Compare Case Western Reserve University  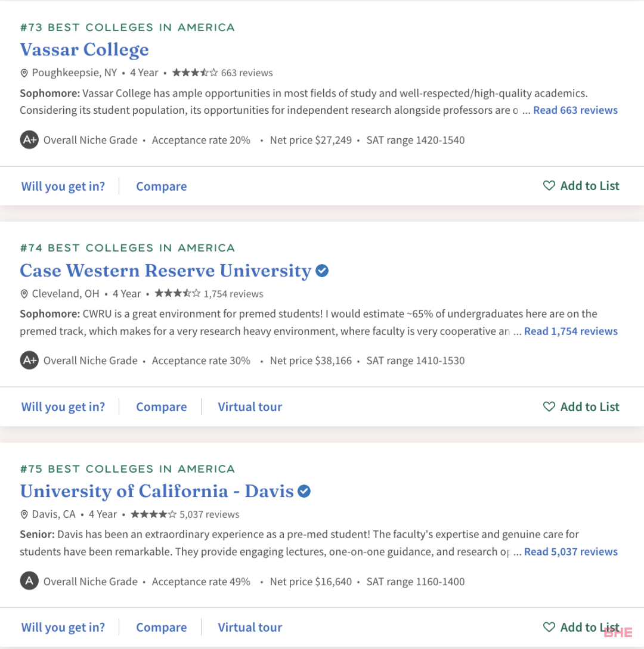(162, 407)
